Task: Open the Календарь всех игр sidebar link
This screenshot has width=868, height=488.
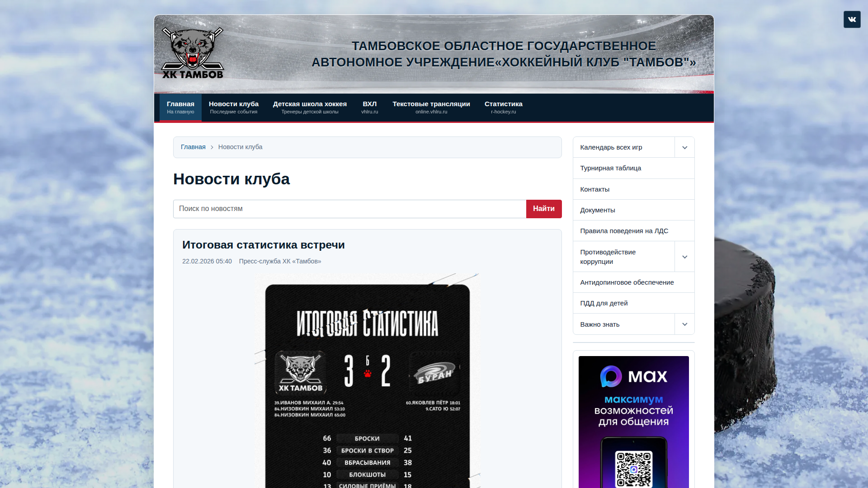Action: pos(624,147)
